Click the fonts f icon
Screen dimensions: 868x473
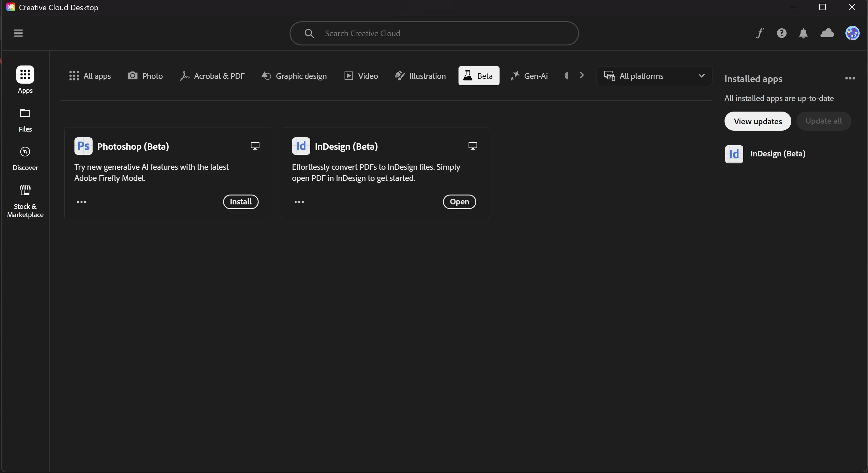(x=759, y=33)
